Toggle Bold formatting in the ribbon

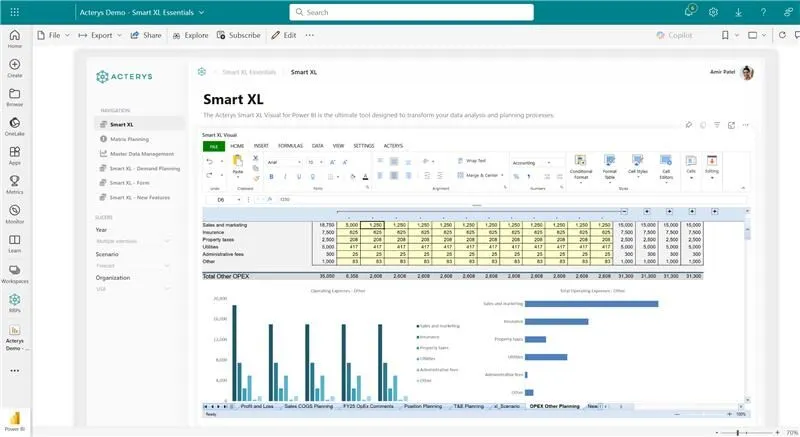coord(270,177)
